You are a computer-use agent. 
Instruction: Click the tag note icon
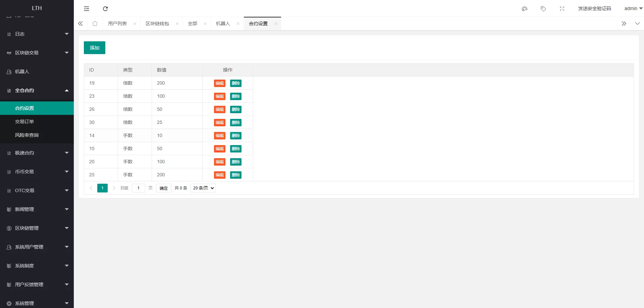[x=543, y=9]
